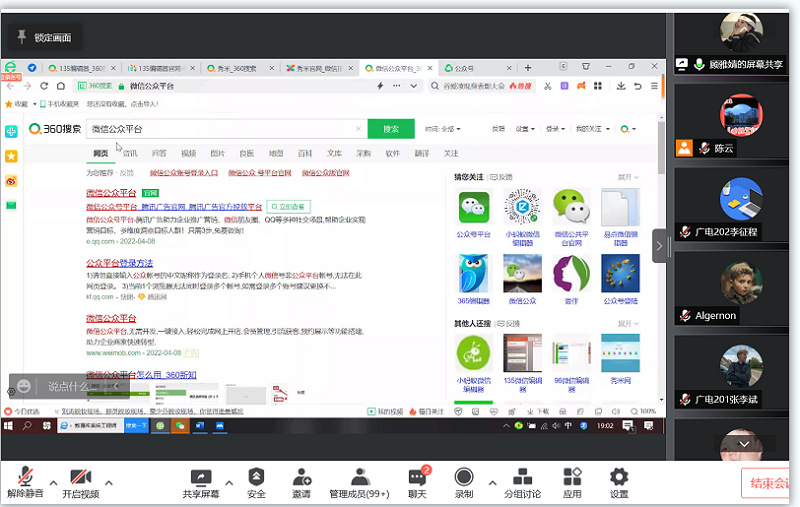Toggle 锁定画面 pin at top left

(45, 37)
